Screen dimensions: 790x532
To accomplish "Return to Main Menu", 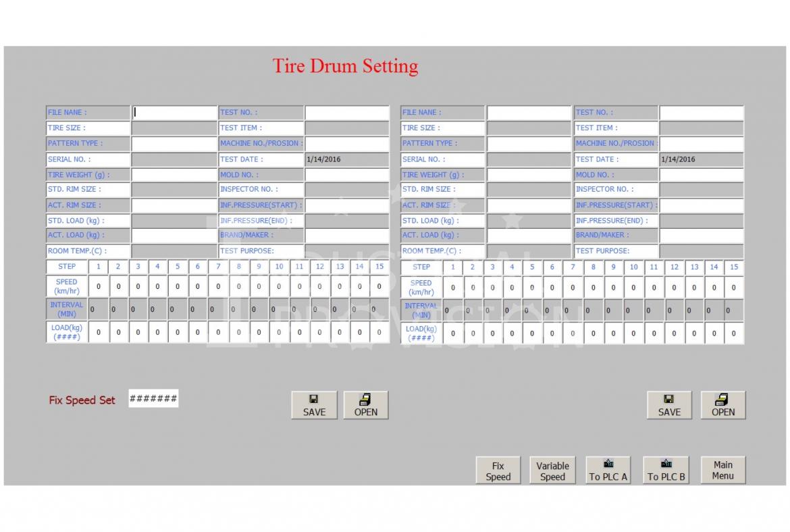I will pos(722,470).
